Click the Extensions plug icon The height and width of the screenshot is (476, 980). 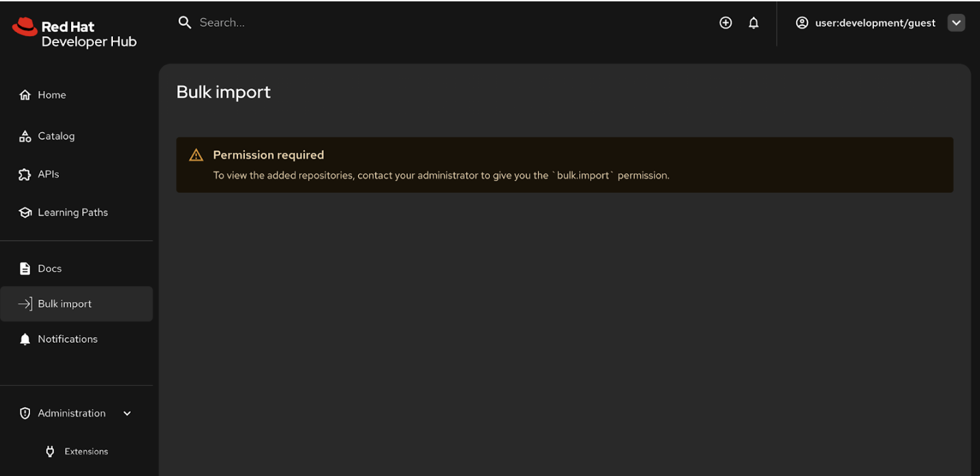pyautogui.click(x=50, y=451)
